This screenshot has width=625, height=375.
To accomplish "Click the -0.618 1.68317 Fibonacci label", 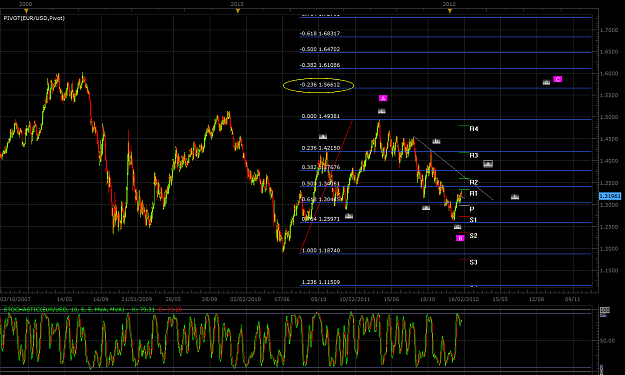I will click(x=320, y=33).
